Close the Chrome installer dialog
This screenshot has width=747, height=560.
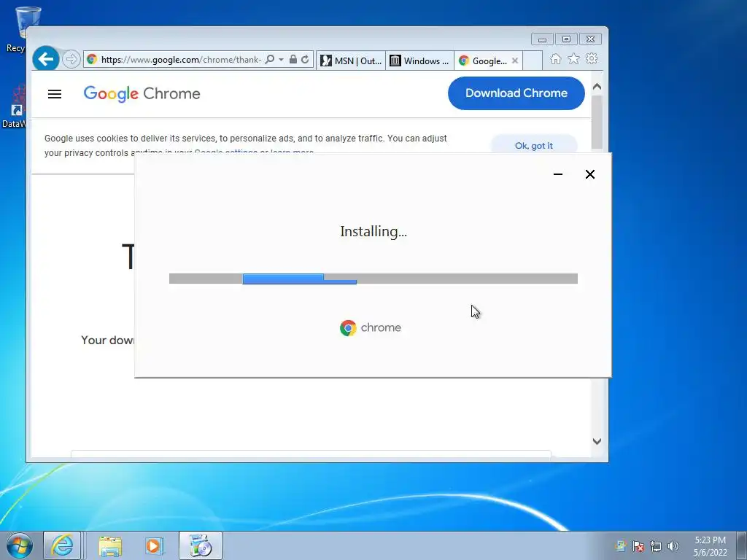pyautogui.click(x=589, y=174)
